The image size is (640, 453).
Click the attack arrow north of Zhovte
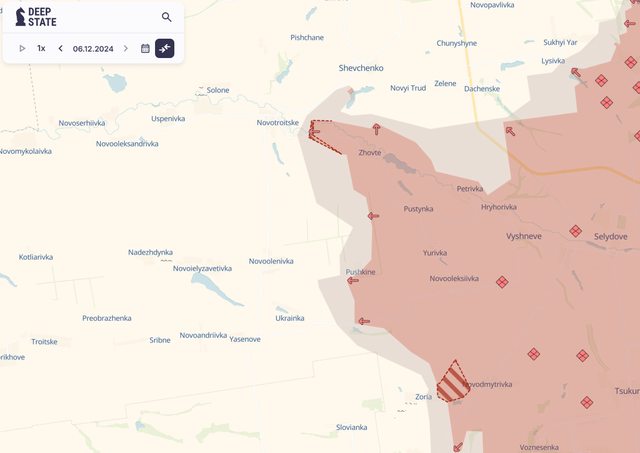[377, 129]
